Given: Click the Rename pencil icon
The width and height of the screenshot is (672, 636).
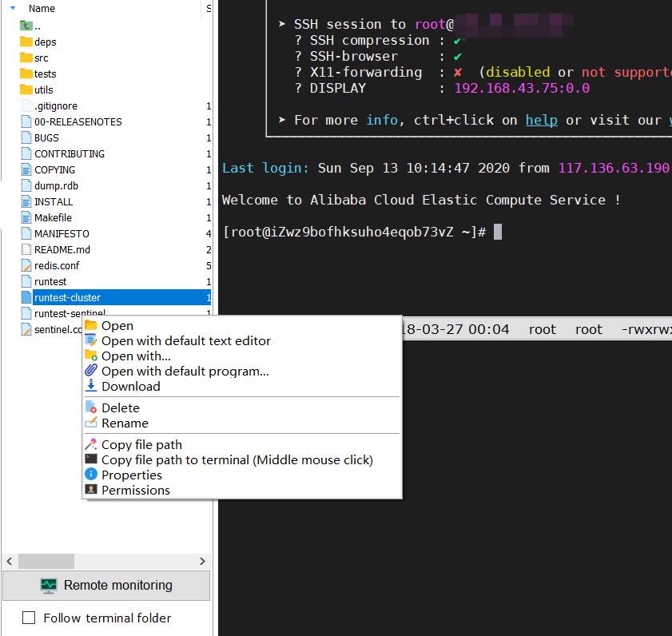Looking at the screenshot, I should [91, 423].
